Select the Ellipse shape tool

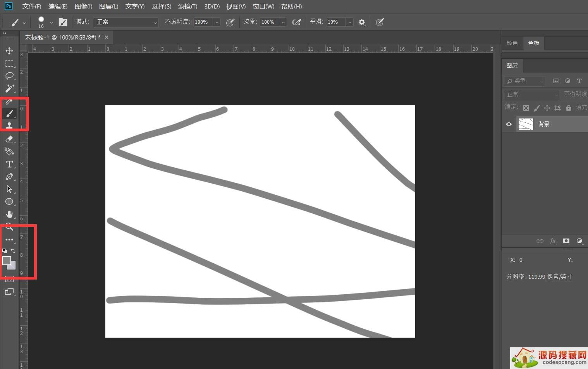pos(9,202)
